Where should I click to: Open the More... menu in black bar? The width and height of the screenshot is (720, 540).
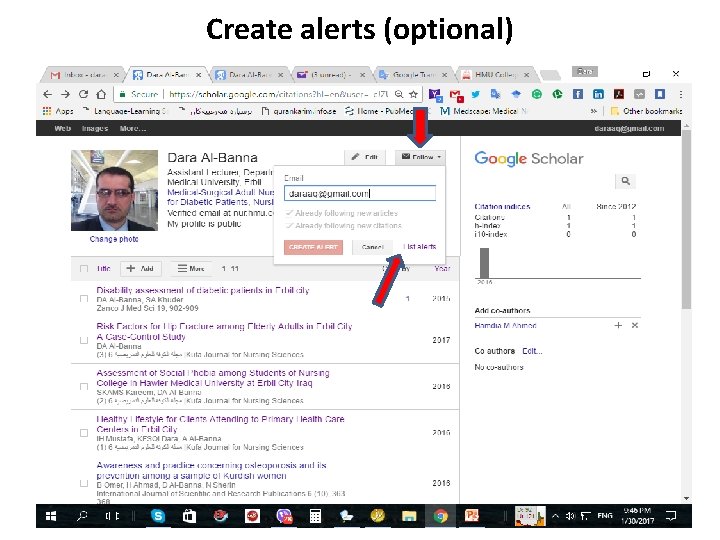coord(133,129)
